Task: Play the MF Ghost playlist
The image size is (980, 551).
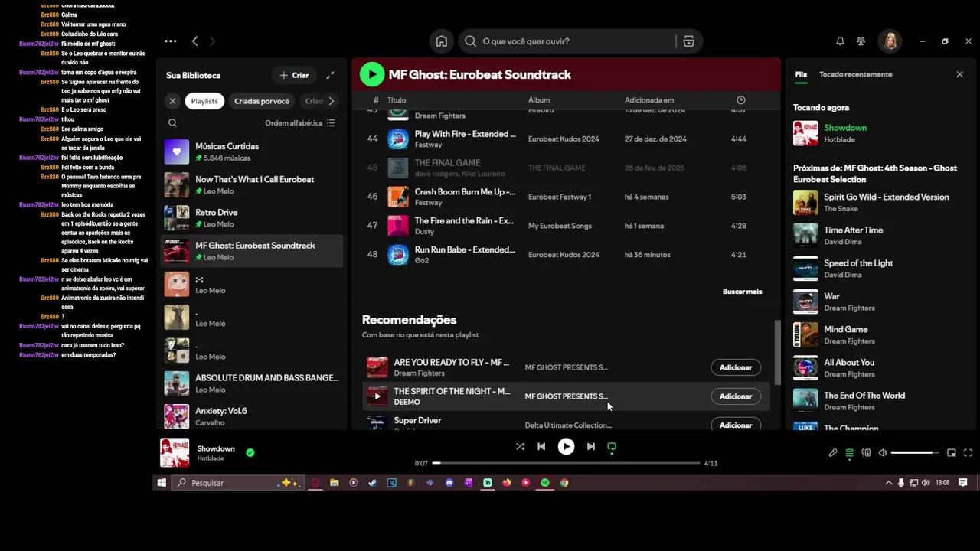Action: pos(372,74)
